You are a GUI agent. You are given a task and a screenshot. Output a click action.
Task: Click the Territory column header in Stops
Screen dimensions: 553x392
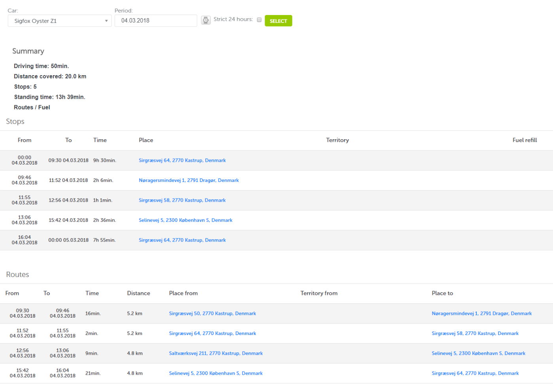pos(337,140)
